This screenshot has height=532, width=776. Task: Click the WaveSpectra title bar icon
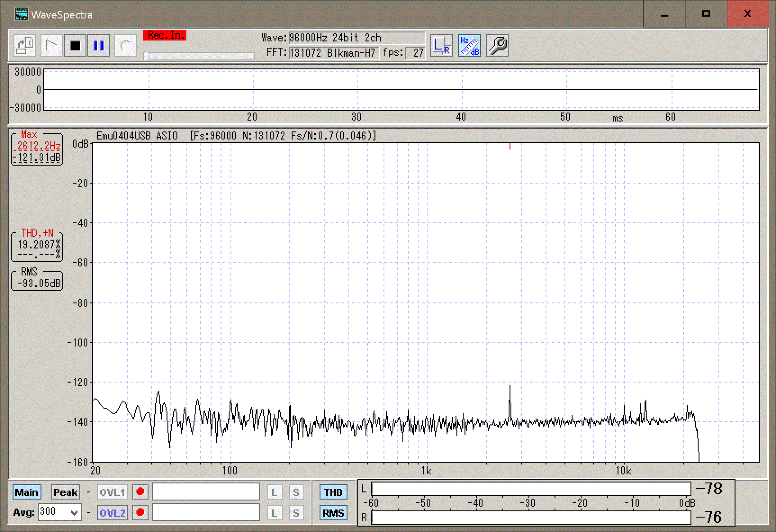tap(21, 14)
